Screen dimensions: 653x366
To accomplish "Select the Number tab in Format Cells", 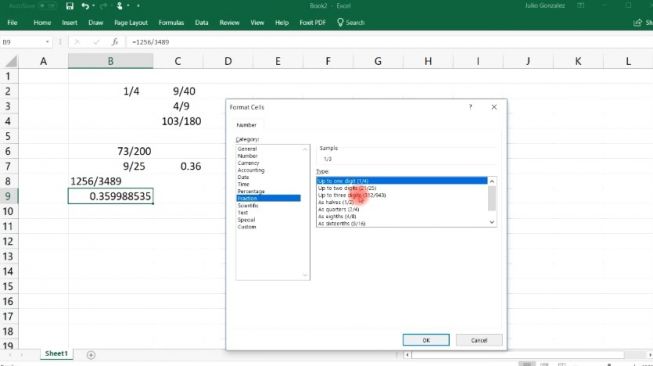I will click(x=247, y=125).
